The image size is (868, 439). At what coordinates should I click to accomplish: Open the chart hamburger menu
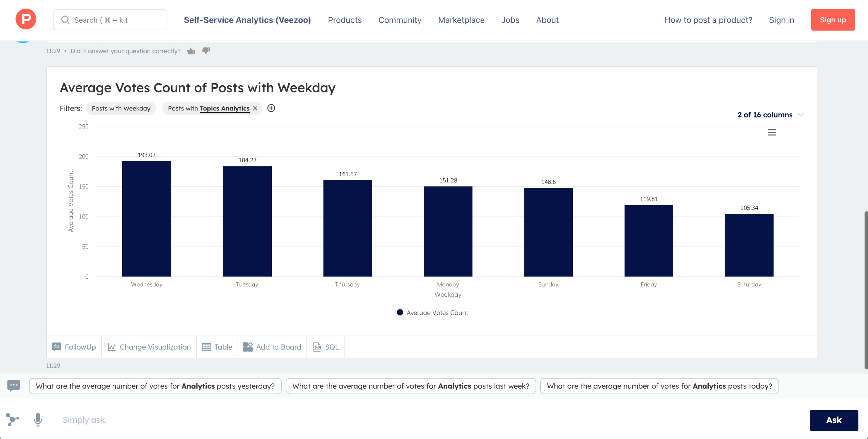tap(772, 133)
